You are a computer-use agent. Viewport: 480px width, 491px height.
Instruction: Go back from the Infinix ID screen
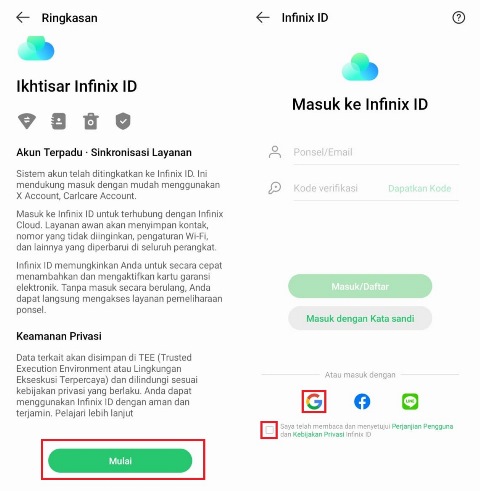(x=263, y=17)
